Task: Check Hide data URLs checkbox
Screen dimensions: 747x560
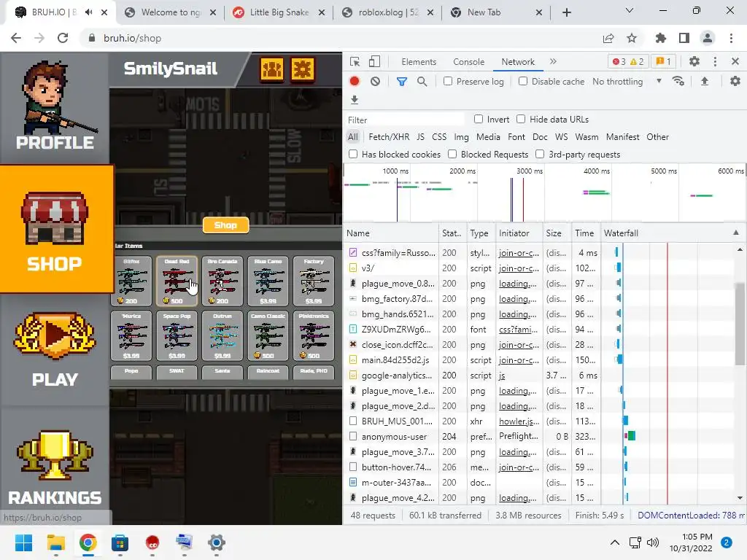Action: [521, 119]
